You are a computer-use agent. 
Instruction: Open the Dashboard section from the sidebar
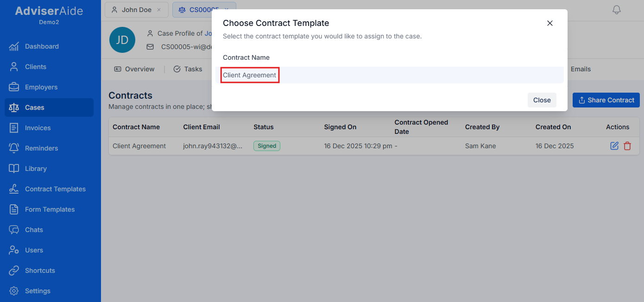click(43, 46)
